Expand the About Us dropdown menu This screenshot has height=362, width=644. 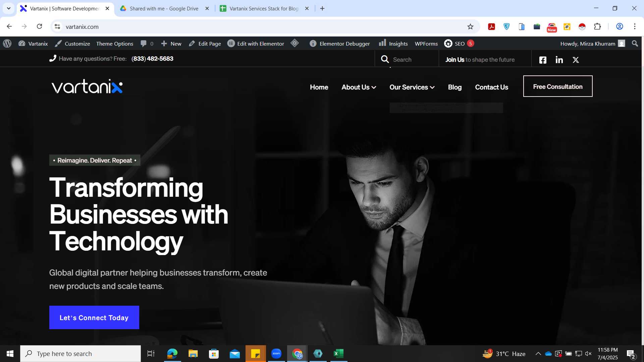(359, 87)
